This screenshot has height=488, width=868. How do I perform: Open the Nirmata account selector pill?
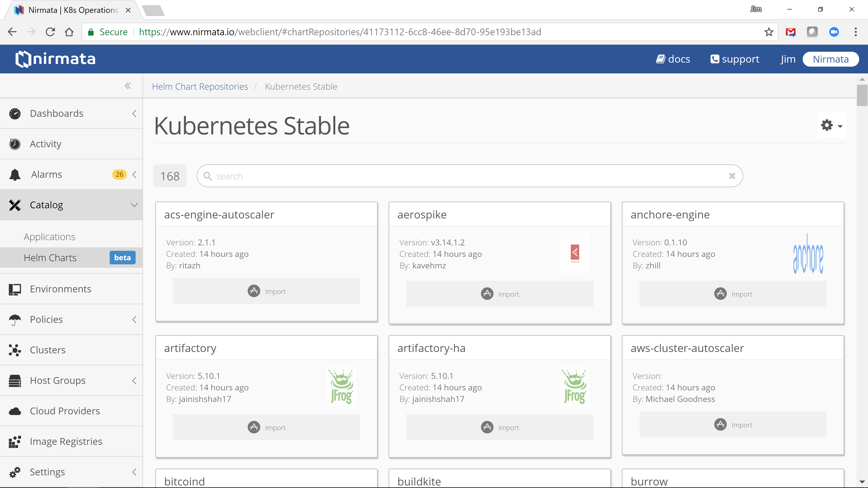coord(831,59)
